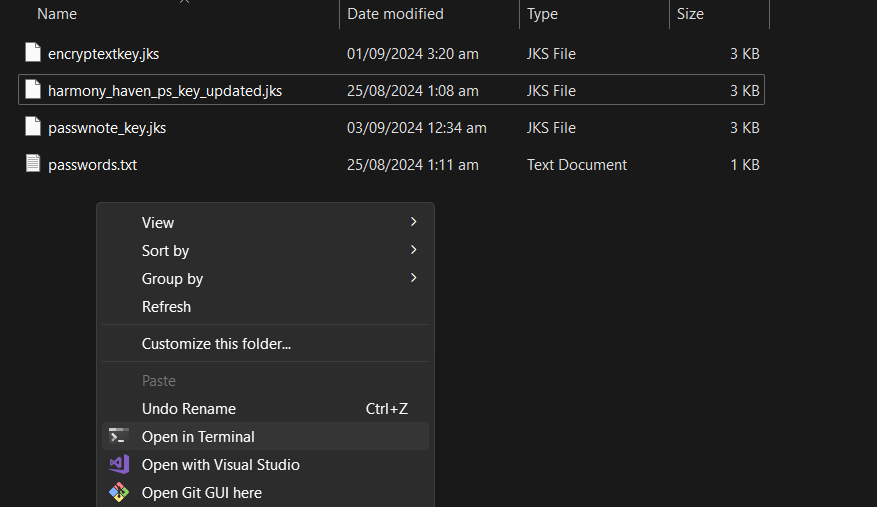Expand the Sort by submenu arrow

coord(413,250)
